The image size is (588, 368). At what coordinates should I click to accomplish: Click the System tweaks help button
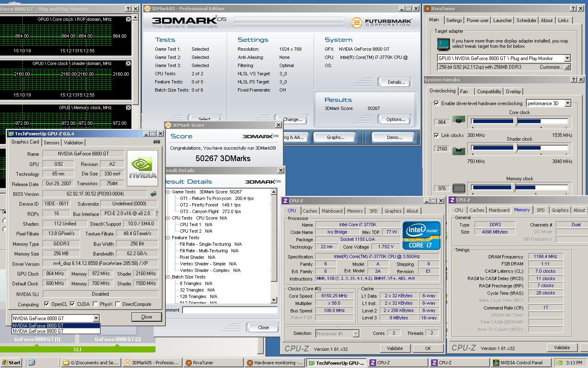tap(573, 79)
